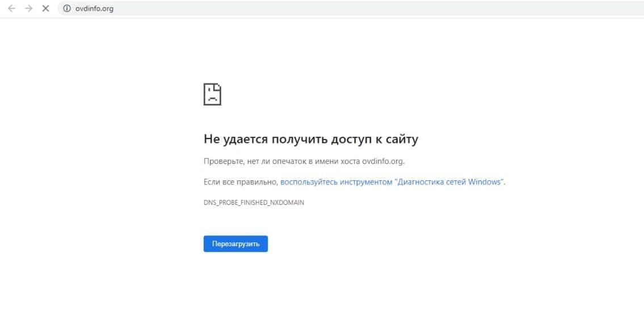Go forward using the browser forward arrow
Image resolution: width=644 pixels, height=325 pixels.
tap(28, 9)
